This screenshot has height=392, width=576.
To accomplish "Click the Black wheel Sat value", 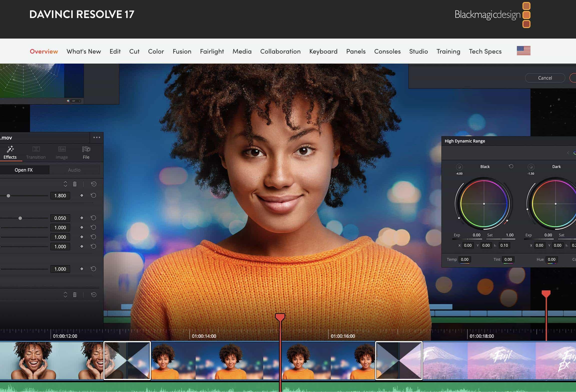I will [510, 235].
